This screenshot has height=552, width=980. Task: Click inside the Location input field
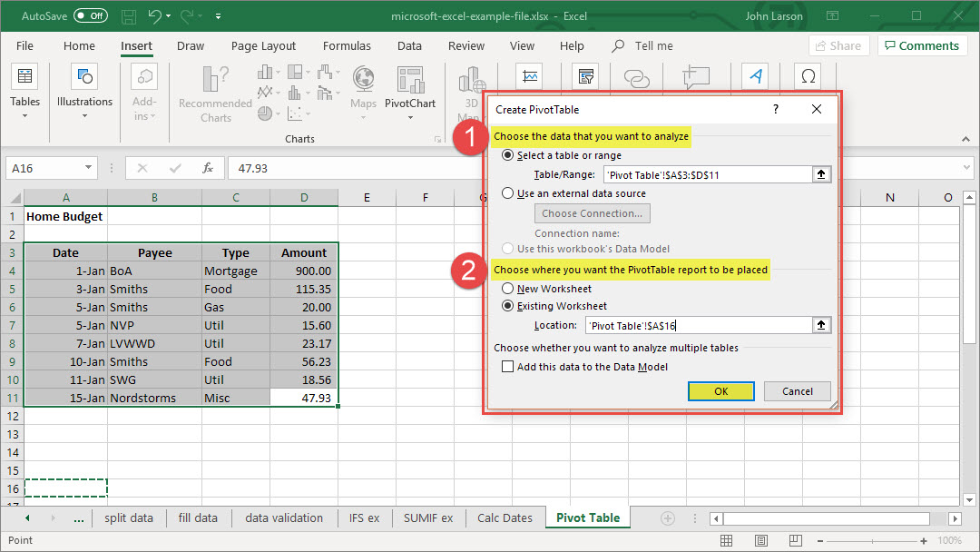point(697,325)
